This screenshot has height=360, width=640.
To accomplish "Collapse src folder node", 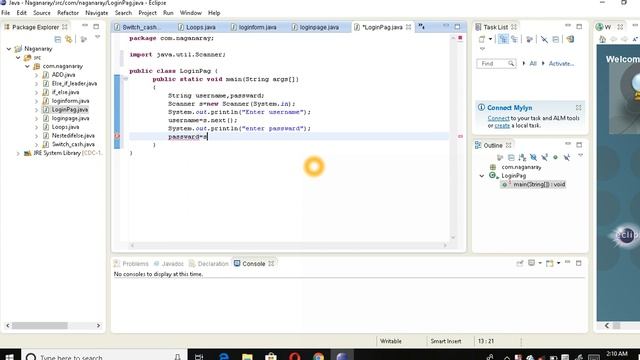I will point(18,58).
